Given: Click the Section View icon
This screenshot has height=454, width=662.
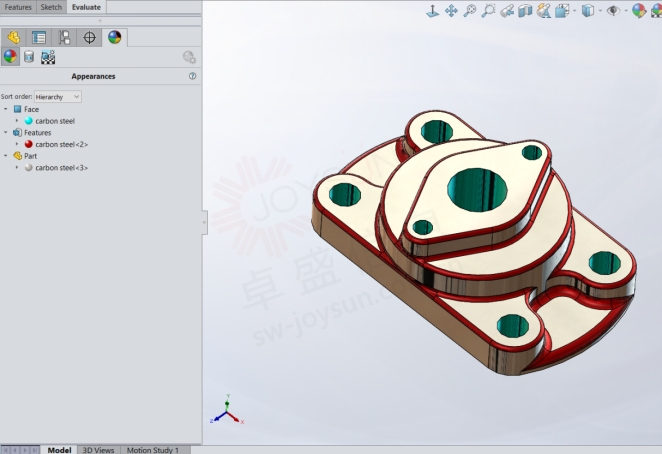Looking at the screenshot, I should [525, 10].
